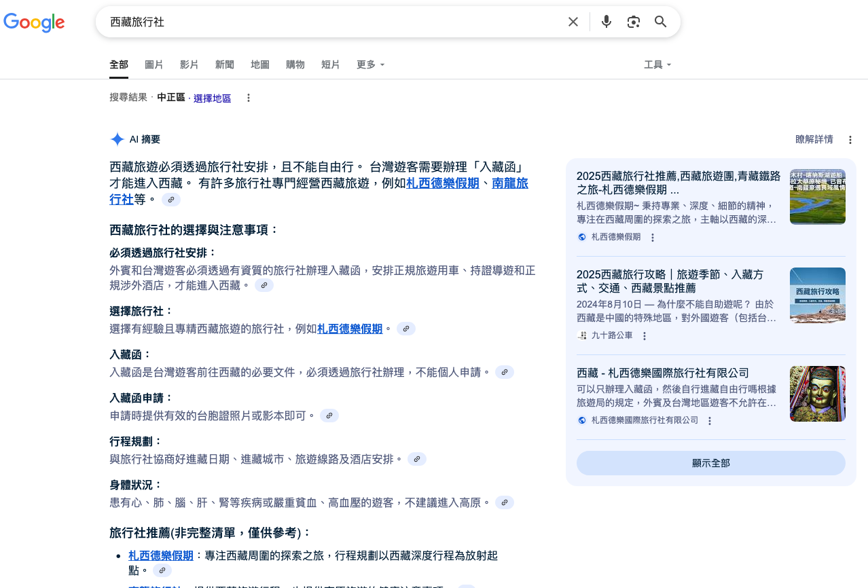This screenshot has height=588, width=868.
Task: Open source link chip after 放射起點
Action: pos(162,570)
